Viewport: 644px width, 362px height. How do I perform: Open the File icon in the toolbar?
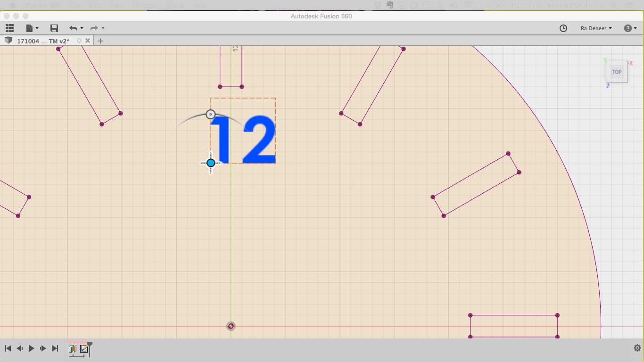tap(29, 28)
